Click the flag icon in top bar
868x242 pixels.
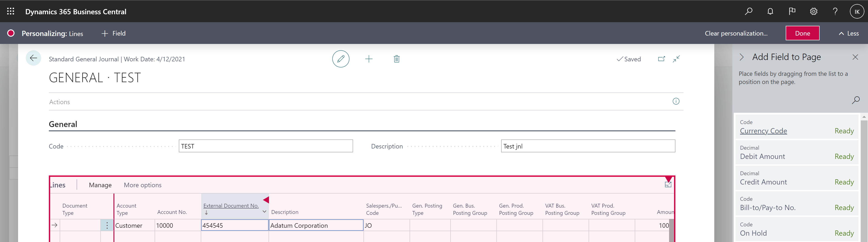(x=792, y=11)
